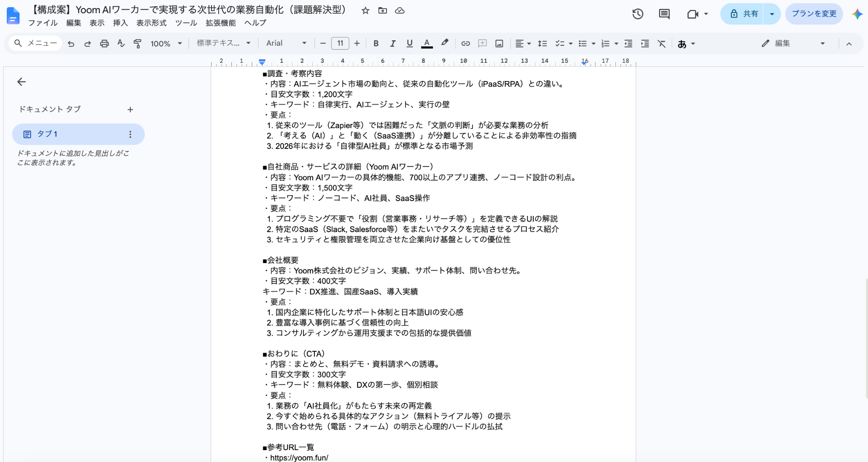
Task: Open the ツール menu
Action: (186, 23)
